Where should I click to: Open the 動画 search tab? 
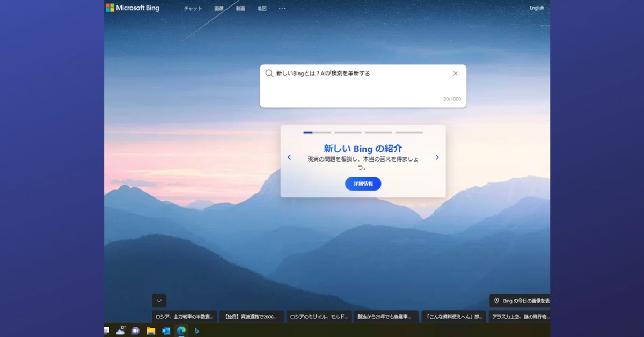pyautogui.click(x=240, y=9)
